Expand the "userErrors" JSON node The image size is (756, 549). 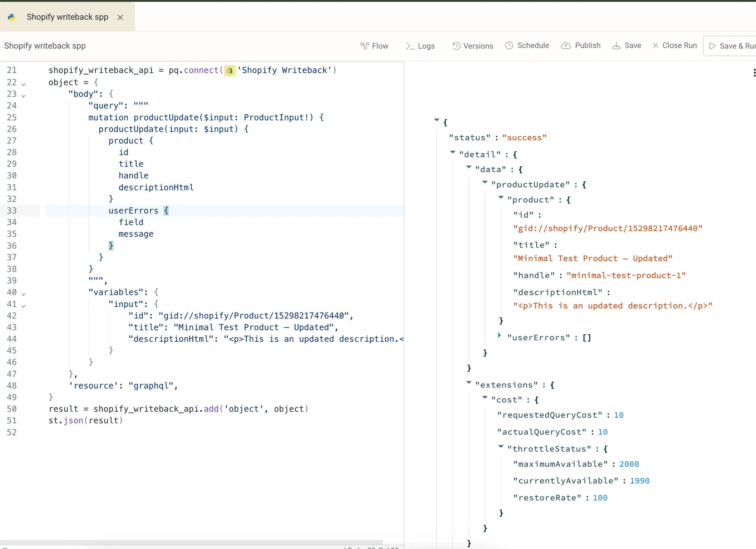pos(499,335)
